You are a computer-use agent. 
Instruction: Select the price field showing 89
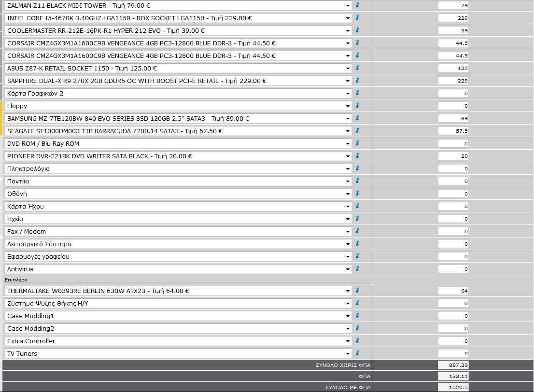point(453,119)
